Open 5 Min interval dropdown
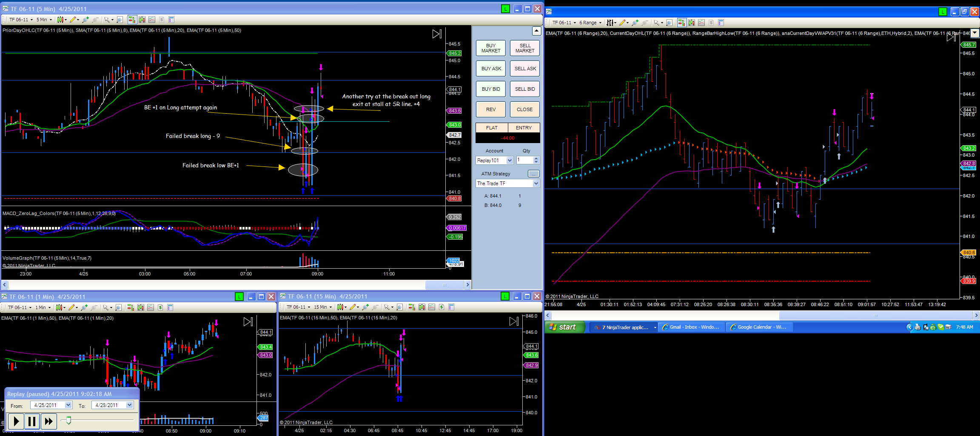 [44, 20]
